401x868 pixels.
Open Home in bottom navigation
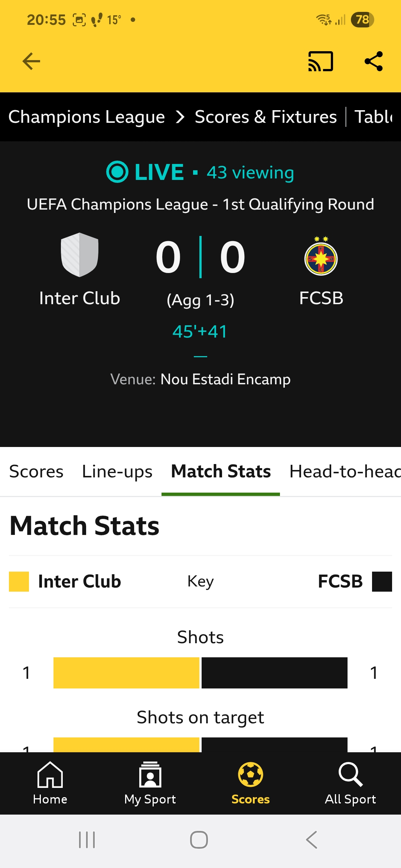tap(50, 783)
